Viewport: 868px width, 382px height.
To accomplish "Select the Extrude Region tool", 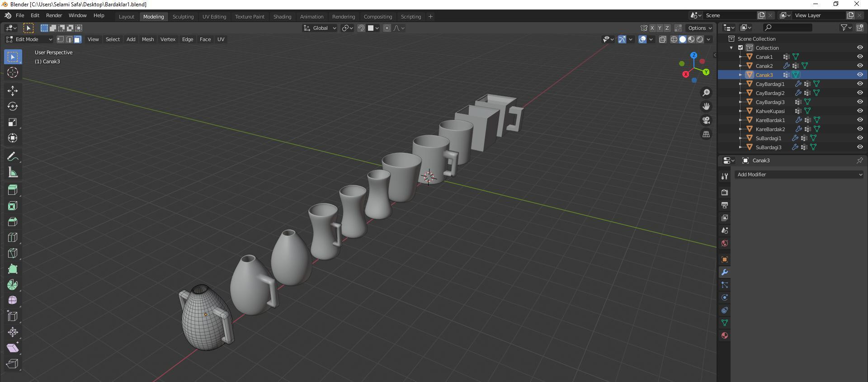I will [13, 190].
